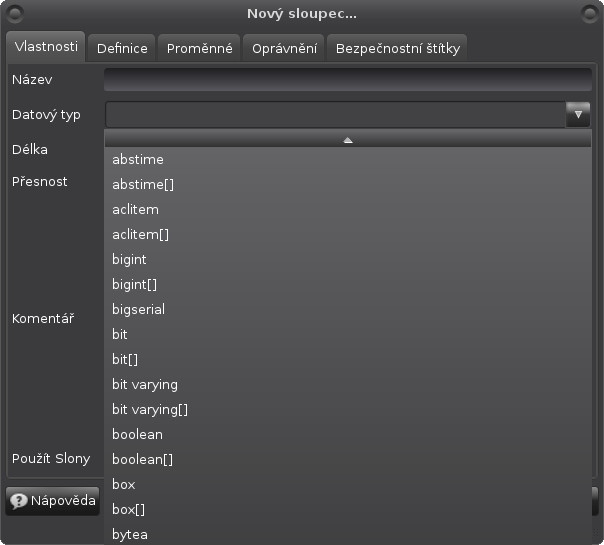This screenshot has height=545, width=604.
Task: Click the Název input field
Action: (348, 80)
